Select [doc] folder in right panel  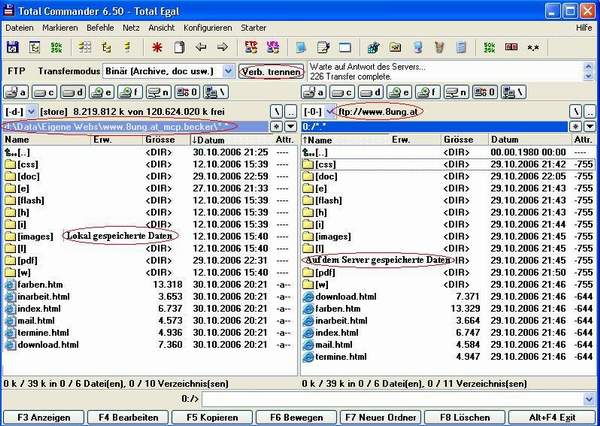[448, 176]
